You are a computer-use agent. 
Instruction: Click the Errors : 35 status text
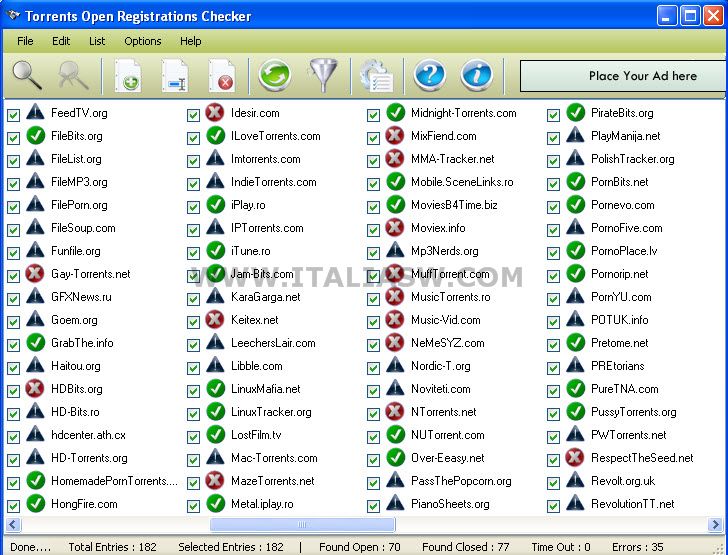[638, 547]
